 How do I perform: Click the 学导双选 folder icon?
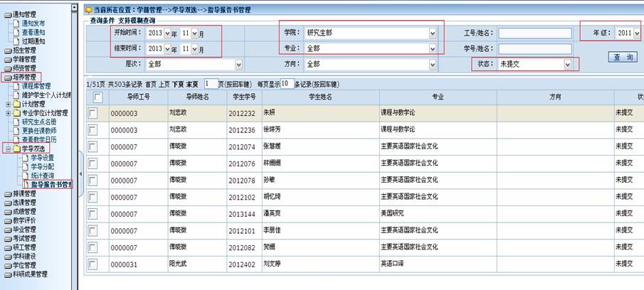pyautogui.click(x=16, y=149)
